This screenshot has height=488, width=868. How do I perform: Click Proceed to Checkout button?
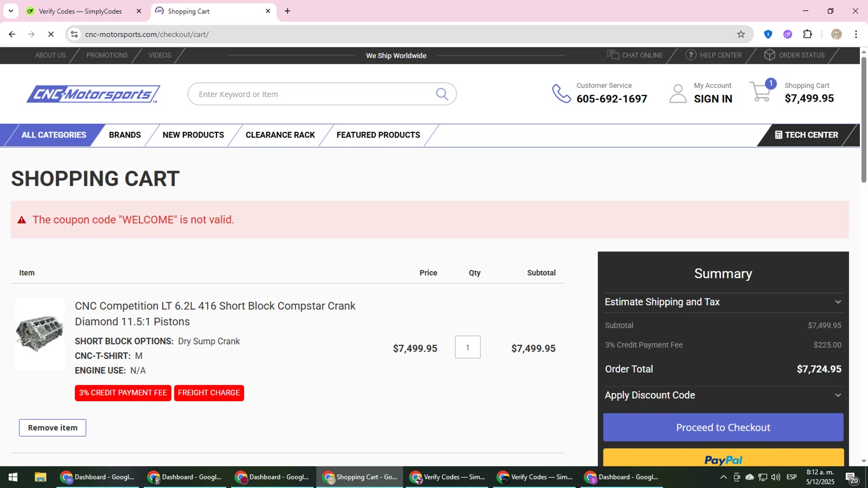tap(723, 427)
